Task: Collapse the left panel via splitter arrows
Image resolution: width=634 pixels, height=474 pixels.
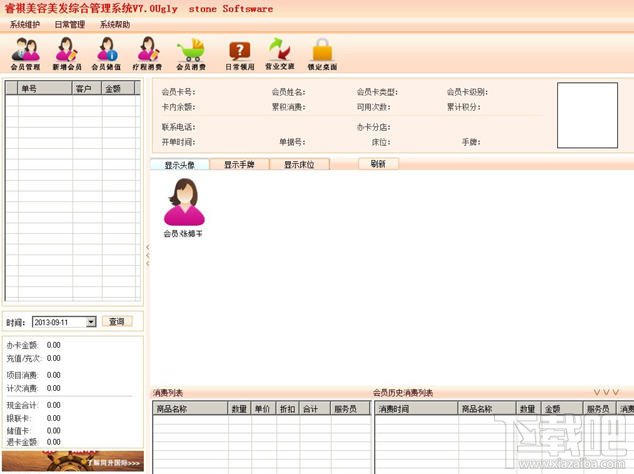Action: coord(148,255)
